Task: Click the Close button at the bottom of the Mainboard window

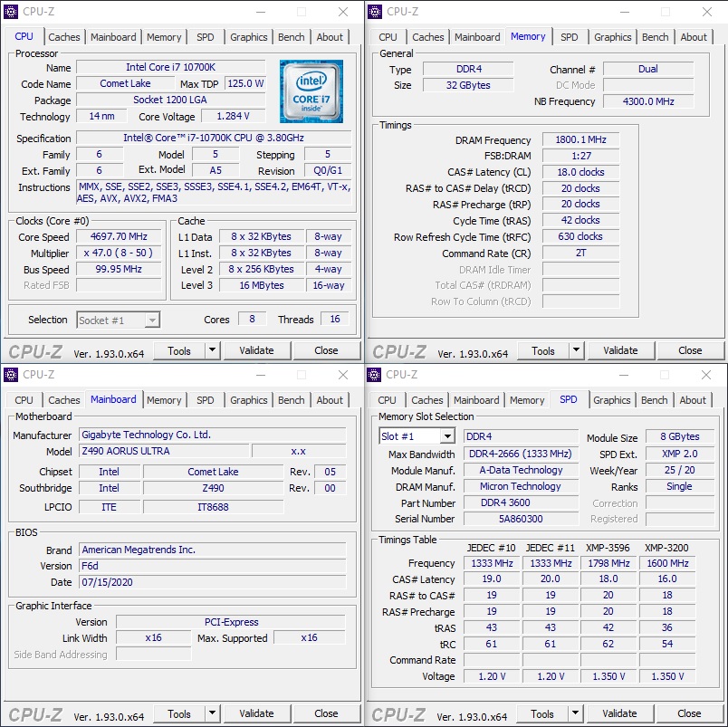Action: pyautogui.click(x=326, y=713)
